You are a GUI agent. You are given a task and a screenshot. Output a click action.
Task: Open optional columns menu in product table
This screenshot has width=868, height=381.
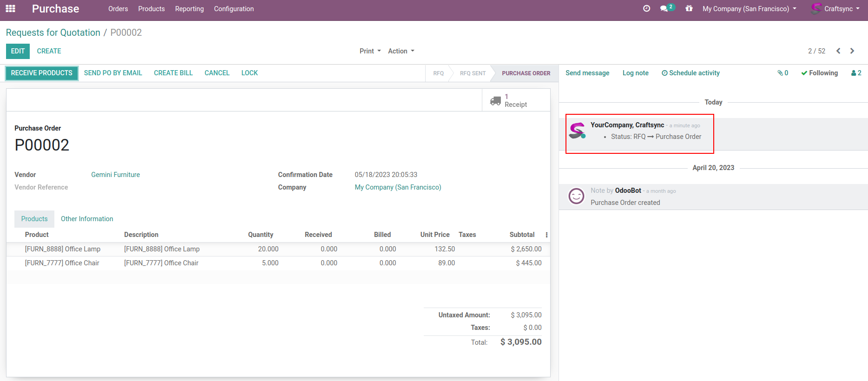coord(546,235)
